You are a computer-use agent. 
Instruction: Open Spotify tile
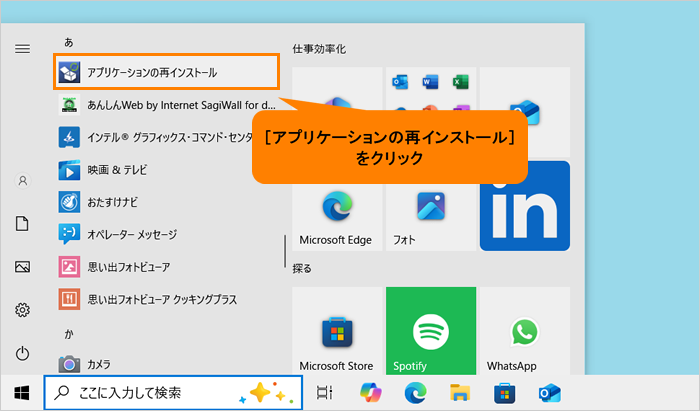pos(431,331)
